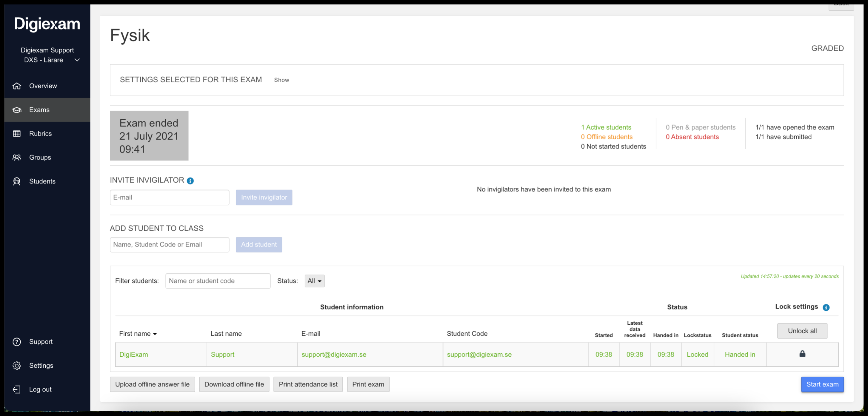Click Print exam button
This screenshot has height=416, width=868.
pyautogui.click(x=368, y=384)
